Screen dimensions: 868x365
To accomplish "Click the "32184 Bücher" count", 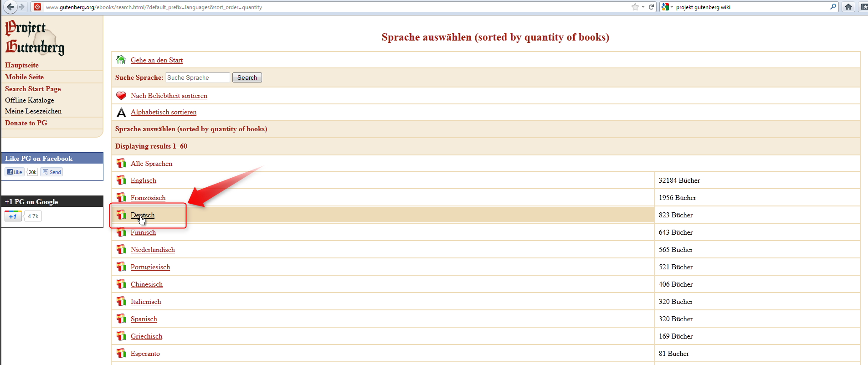I will pyautogui.click(x=679, y=180).
